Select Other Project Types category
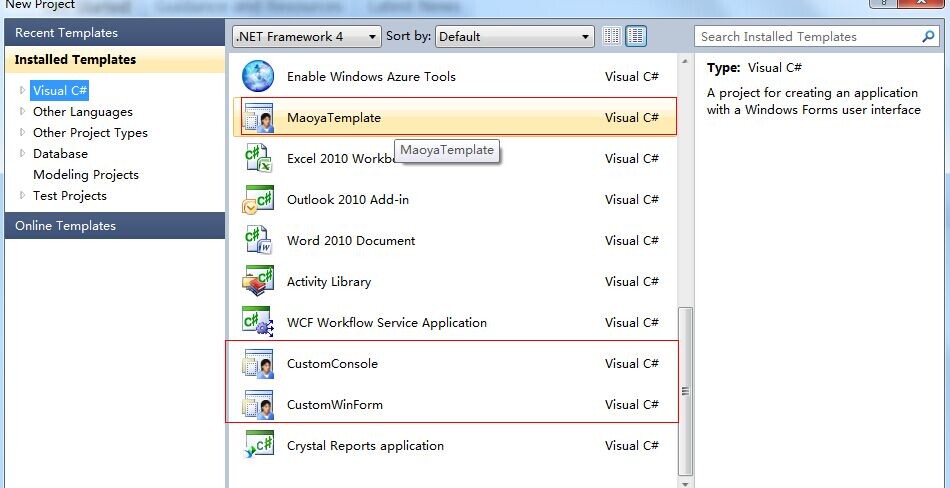950x488 pixels. (90, 133)
